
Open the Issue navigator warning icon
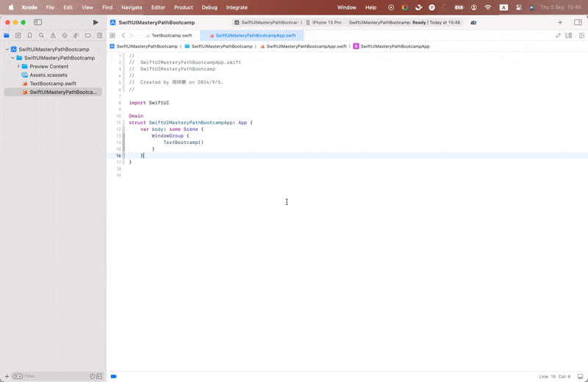tap(53, 35)
